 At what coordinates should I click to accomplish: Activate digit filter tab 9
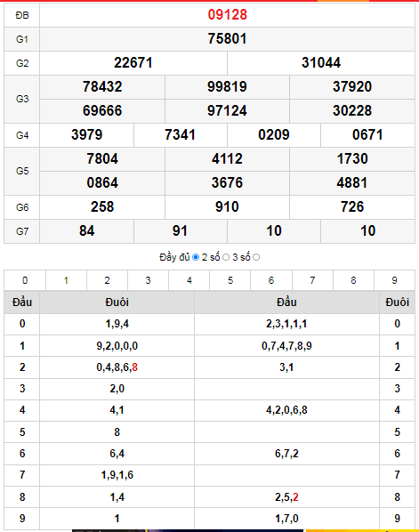tap(395, 280)
